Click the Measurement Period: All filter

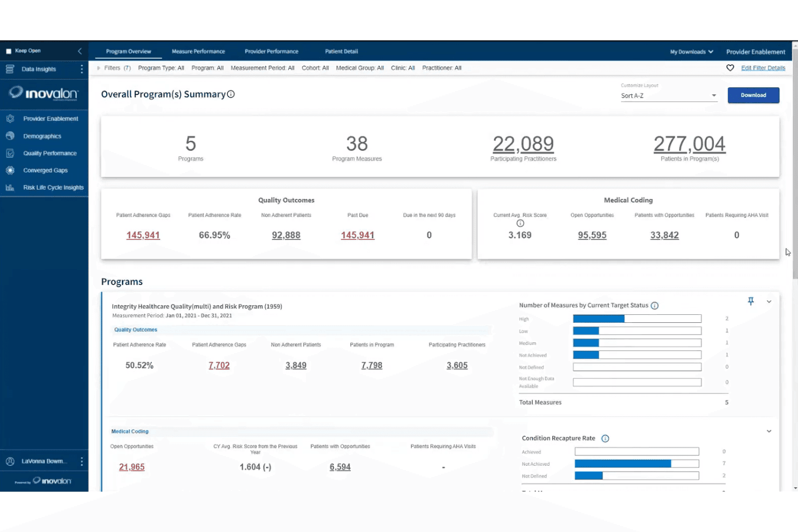point(263,68)
